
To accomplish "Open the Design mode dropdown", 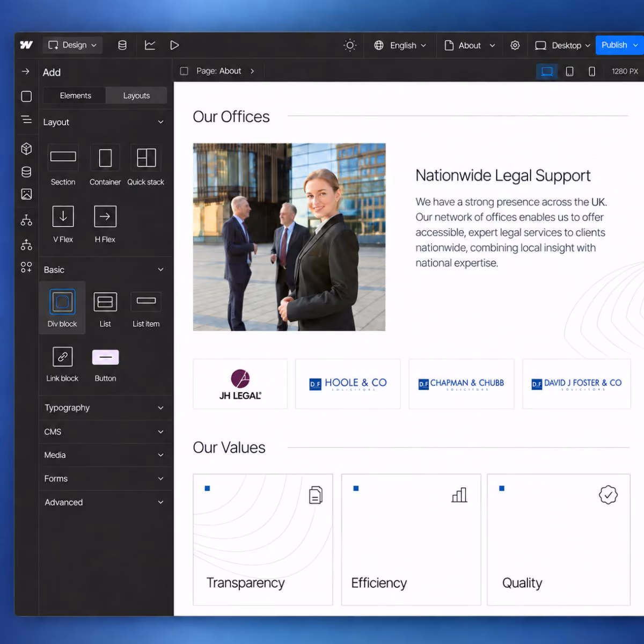I will point(72,45).
